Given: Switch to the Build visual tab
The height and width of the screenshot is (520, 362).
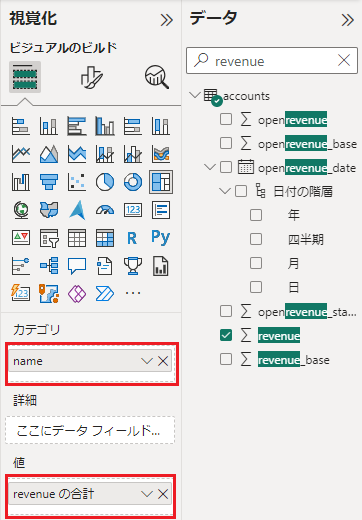Looking at the screenshot, I should point(25,77).
